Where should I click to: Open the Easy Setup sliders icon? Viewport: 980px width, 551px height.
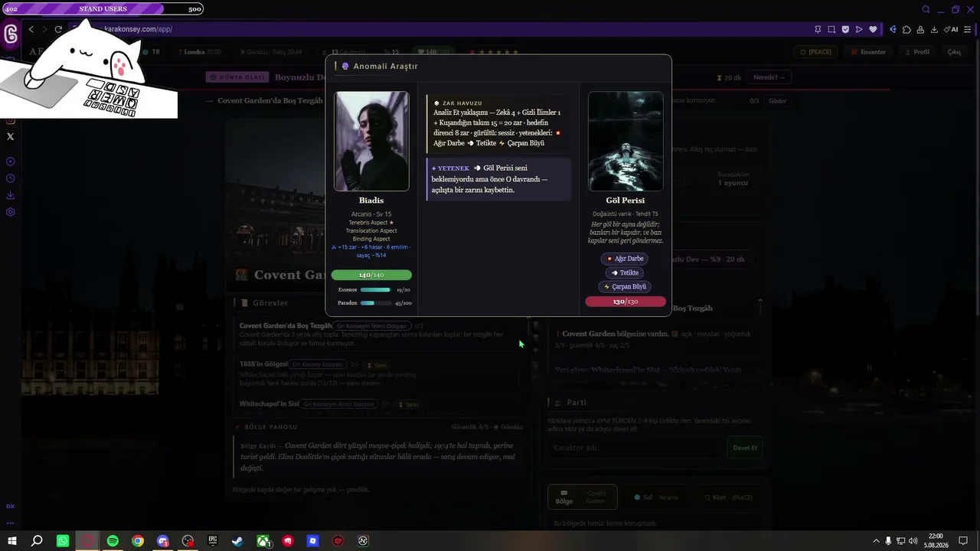(x=968, y=29)
